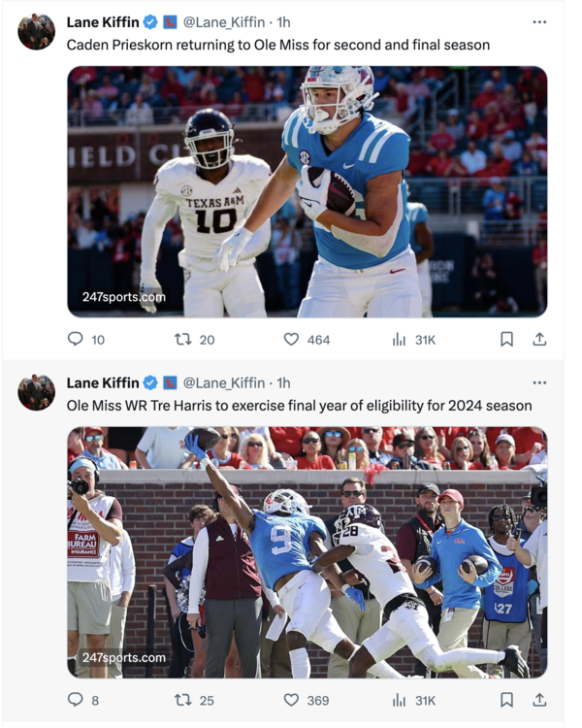Open Lane Kiffin's avatar on first tweet
Image resolution: width=582 pixels, height=728 pixels.
pos(37,32)
